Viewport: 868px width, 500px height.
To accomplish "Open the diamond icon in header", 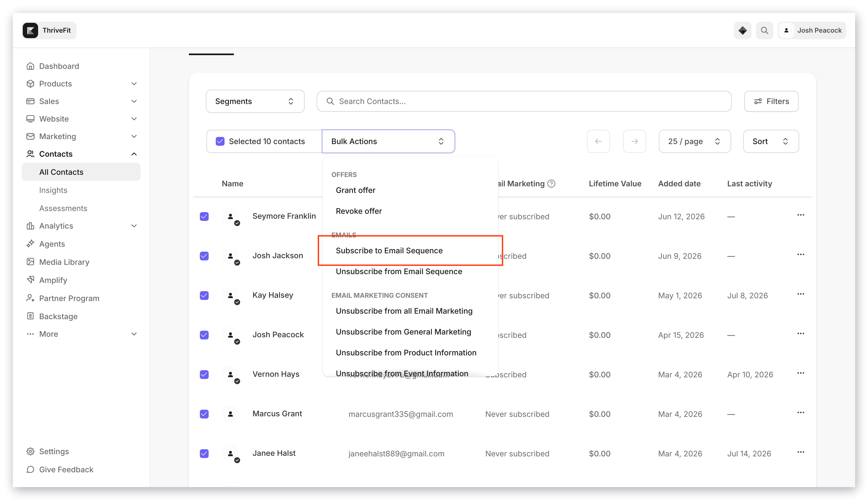I will click(x=742, y=30).
